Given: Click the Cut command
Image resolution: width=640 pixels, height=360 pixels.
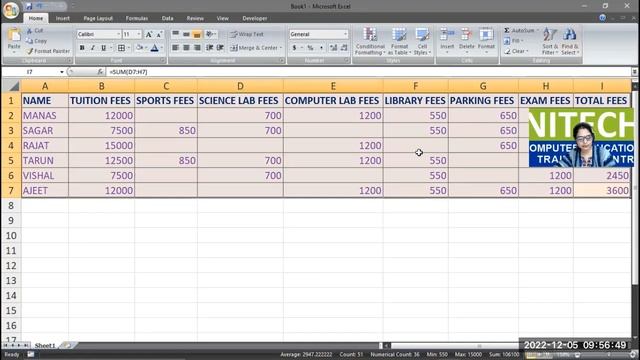Looking at the screenshot, I should click(x=35, y=31).
